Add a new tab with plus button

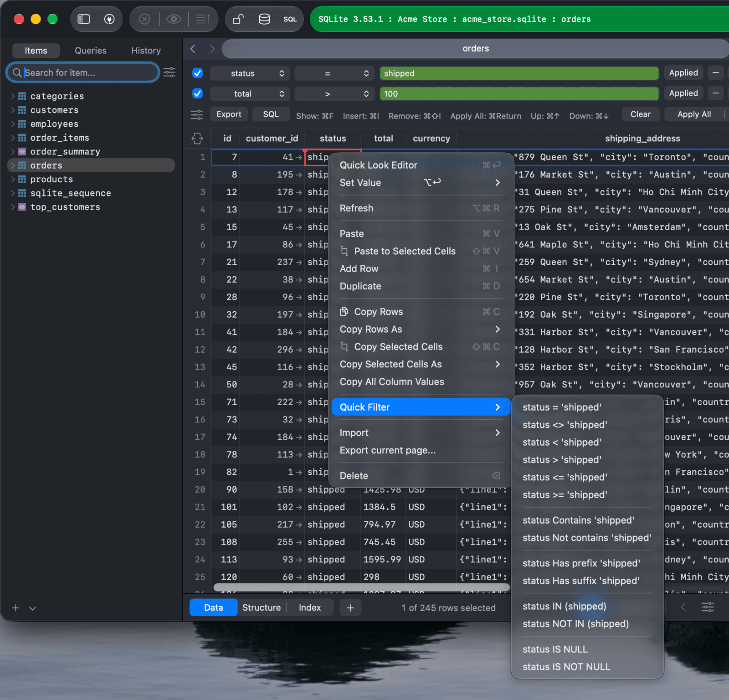tap(350, 607)
